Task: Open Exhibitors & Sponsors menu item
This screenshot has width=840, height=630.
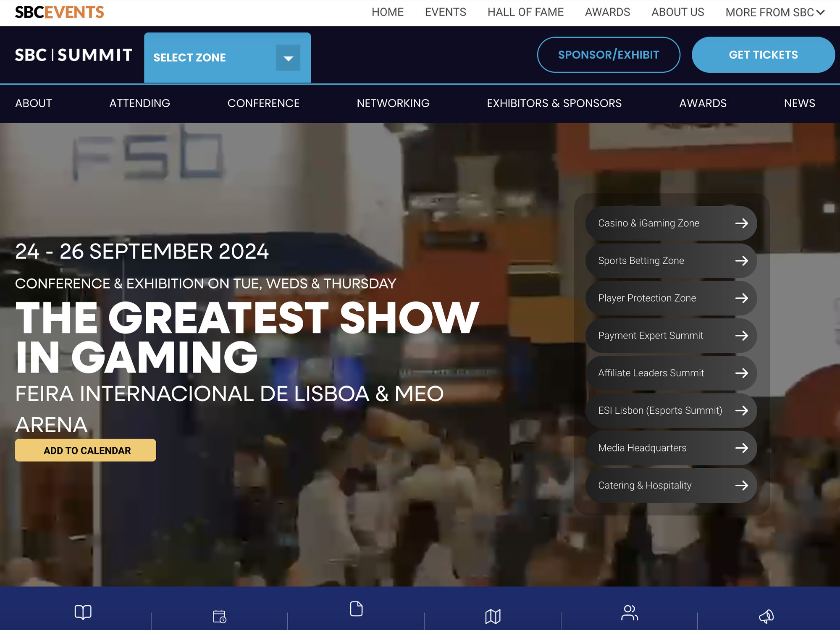Action: (x=554, y=103)
